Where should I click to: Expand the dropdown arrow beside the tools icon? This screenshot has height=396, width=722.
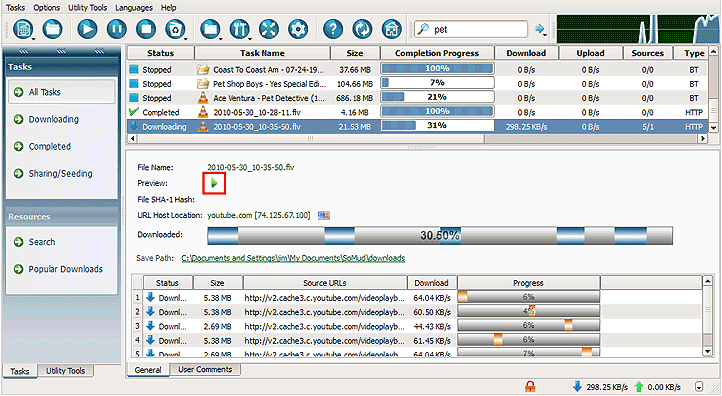249,39
